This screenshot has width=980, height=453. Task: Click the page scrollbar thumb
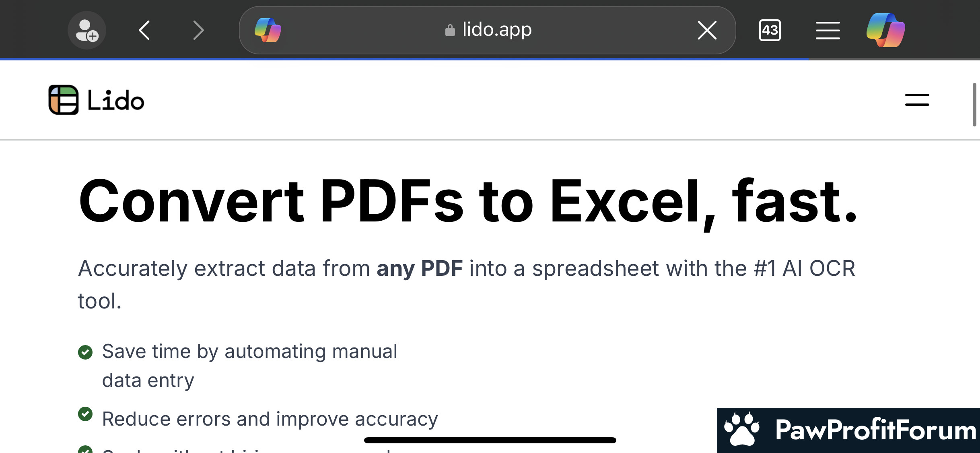(x=974, y=105)
